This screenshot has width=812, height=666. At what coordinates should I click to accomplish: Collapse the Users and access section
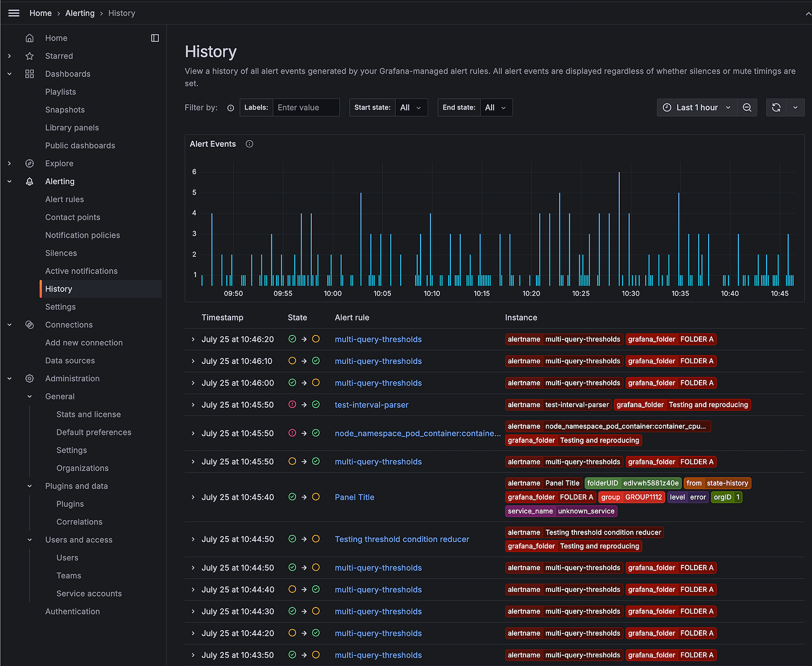[x=30, y=540]
